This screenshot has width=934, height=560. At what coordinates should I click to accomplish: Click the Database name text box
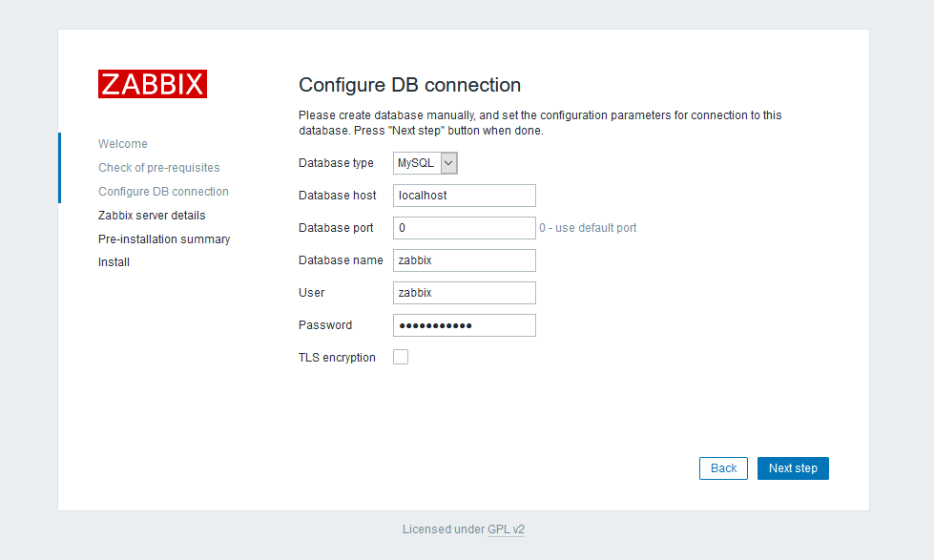click(x=465, y=260)
